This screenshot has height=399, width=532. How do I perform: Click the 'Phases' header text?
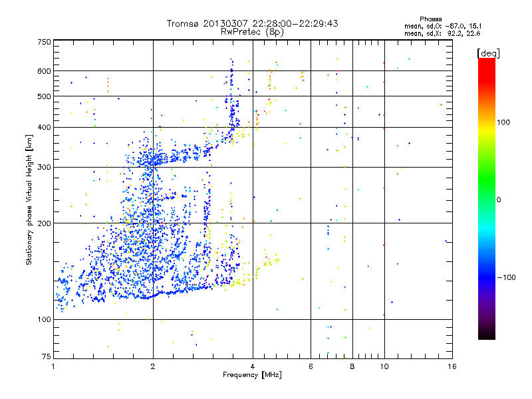coord(430,19)
